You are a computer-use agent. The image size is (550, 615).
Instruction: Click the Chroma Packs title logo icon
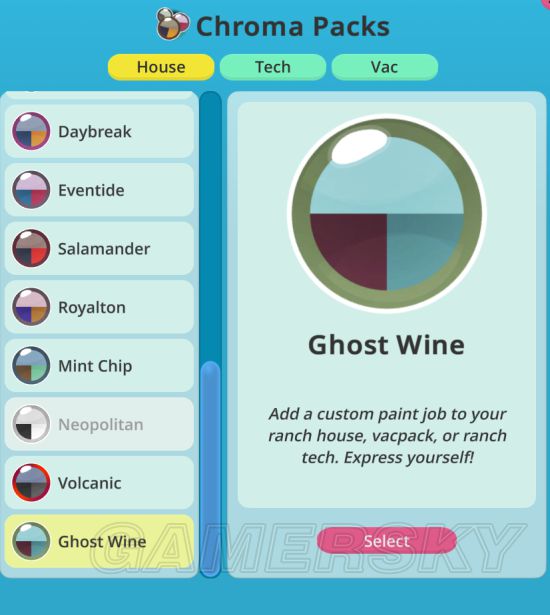173,24
